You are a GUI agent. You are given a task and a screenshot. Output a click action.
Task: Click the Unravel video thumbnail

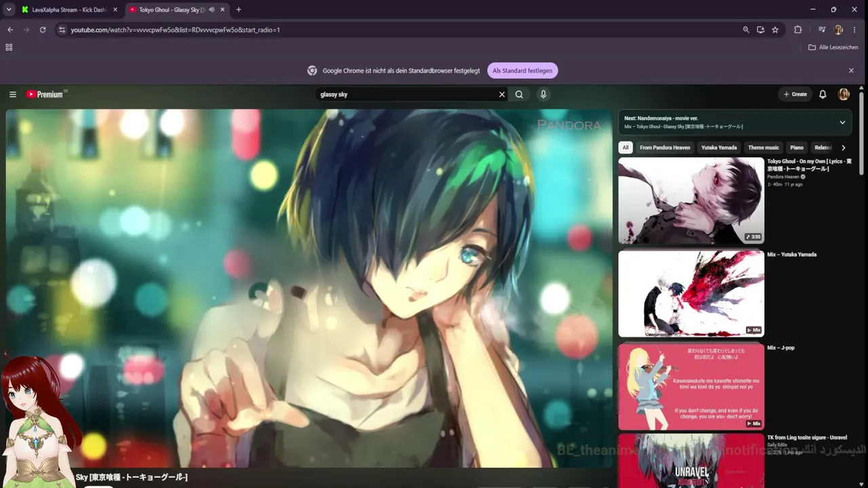(691, 462)
